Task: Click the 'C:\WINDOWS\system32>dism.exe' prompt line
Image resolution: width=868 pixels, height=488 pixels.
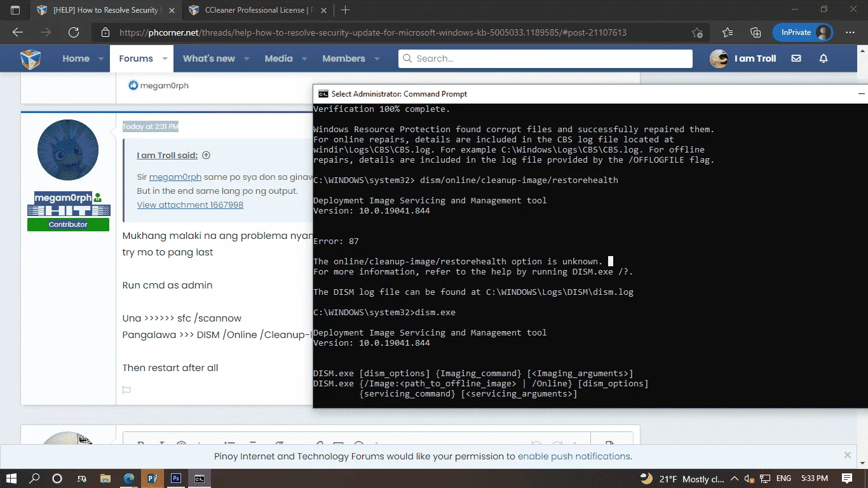Action: tap(384, 313)
